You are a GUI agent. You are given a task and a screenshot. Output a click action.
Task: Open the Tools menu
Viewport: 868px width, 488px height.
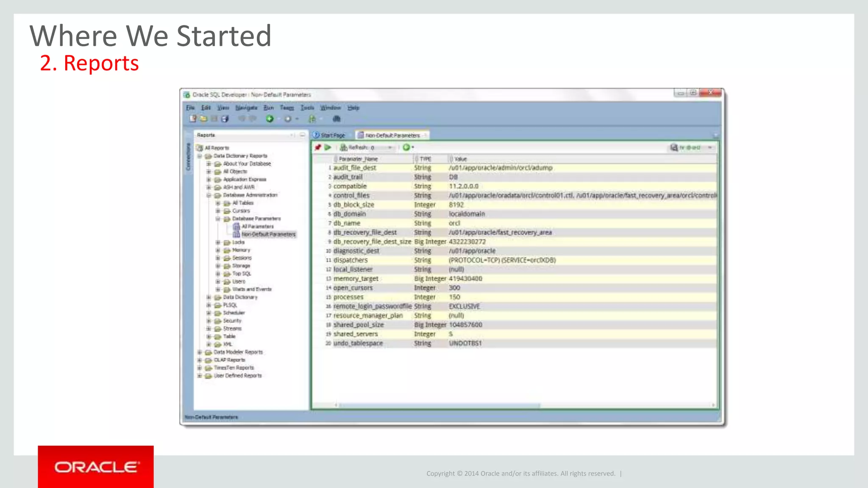click(x=307, y=108)
